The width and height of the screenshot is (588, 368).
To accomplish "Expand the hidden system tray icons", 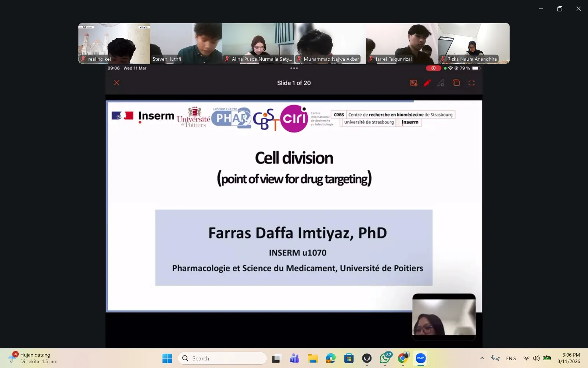I will tap(482, 358).
